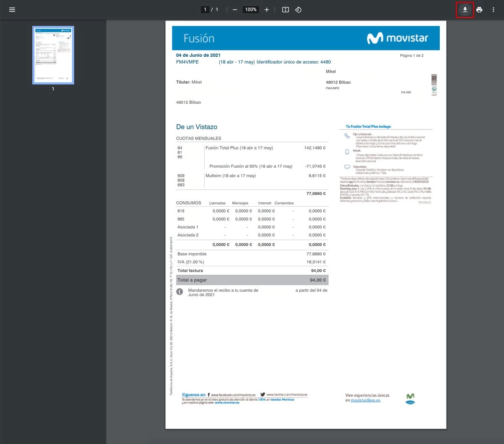Open the three-dot more actions menu
Viewport: 504px width, 444px height.
tap(493, 10)
